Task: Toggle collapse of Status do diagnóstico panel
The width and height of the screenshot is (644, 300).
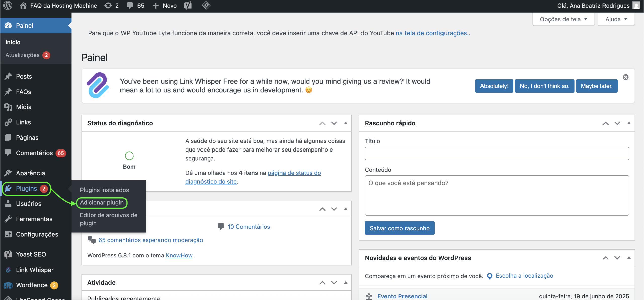Action: coord(346,123)
